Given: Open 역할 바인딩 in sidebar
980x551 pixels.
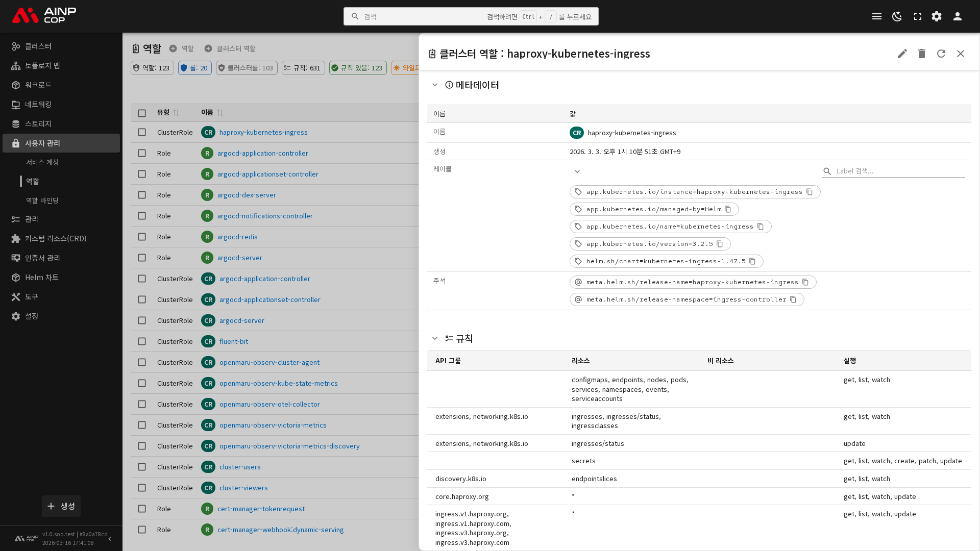Looking at the screenshot, I should tap(42, 201).
